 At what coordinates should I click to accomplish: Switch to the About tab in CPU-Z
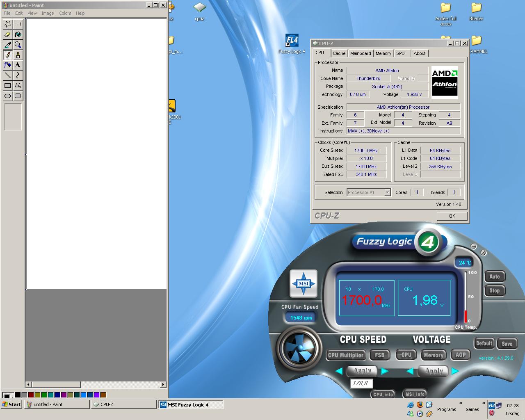click(x=420, y=53)
